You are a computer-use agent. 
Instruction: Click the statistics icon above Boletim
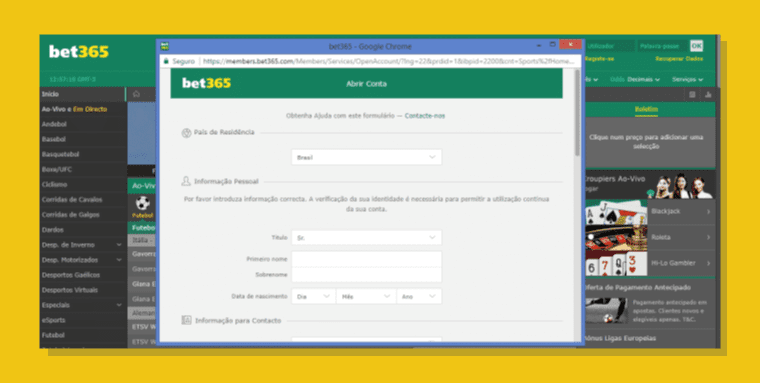[708, 95]
